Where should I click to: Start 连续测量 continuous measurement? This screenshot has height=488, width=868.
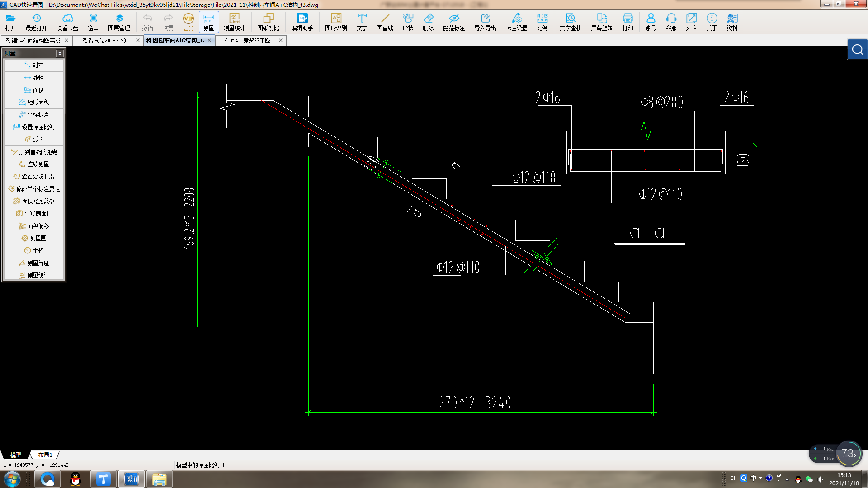(34, 164)
